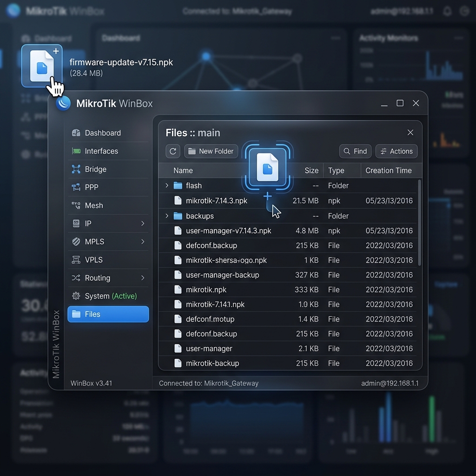Image resolution: width=476 pixels, height=476 pixels.
Task: Expand the Routing submenu arrow
Action: (x=143, y=278)
